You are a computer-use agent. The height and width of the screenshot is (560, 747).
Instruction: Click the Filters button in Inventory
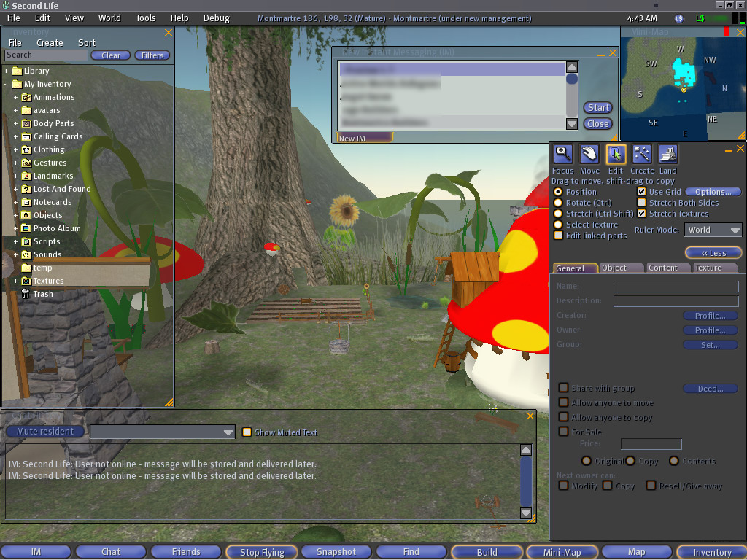tap(152, 55)
